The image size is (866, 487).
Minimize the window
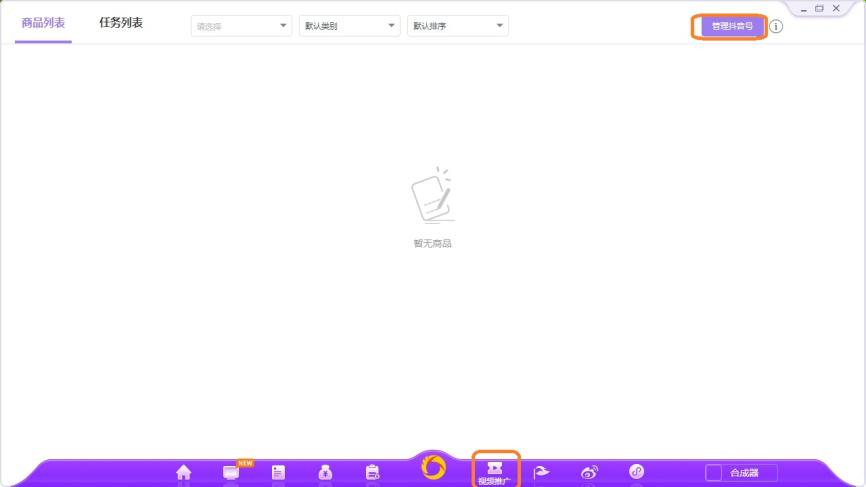[x=804, y=9]
